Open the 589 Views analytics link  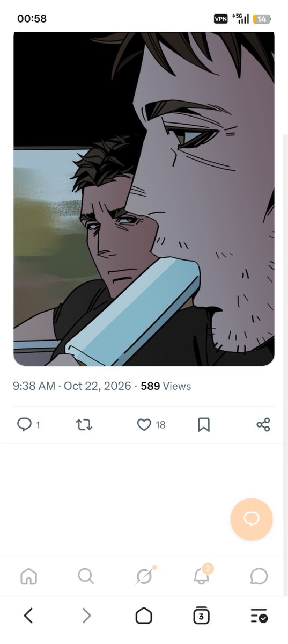coord(166,386)
